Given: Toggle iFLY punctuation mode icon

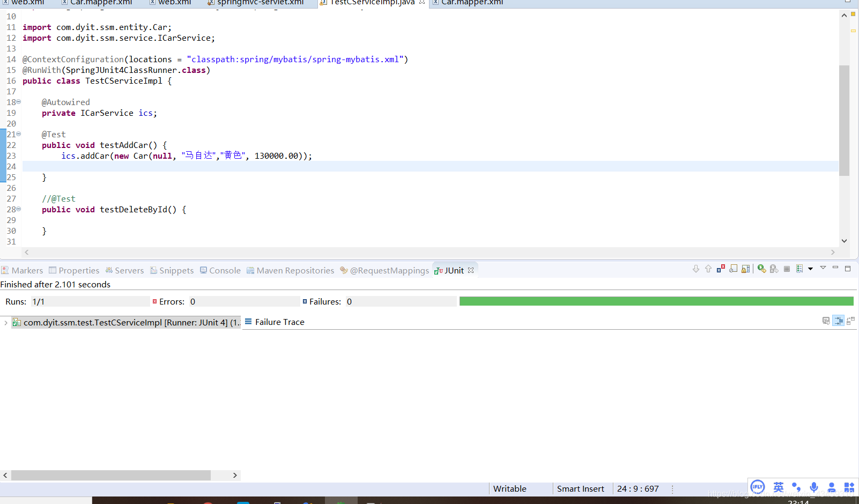Looking at the screenshot, I should click(796, 487).
